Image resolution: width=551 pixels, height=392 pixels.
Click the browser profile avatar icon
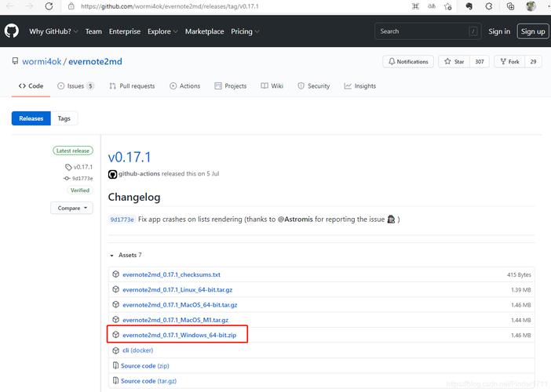(531, 6)
